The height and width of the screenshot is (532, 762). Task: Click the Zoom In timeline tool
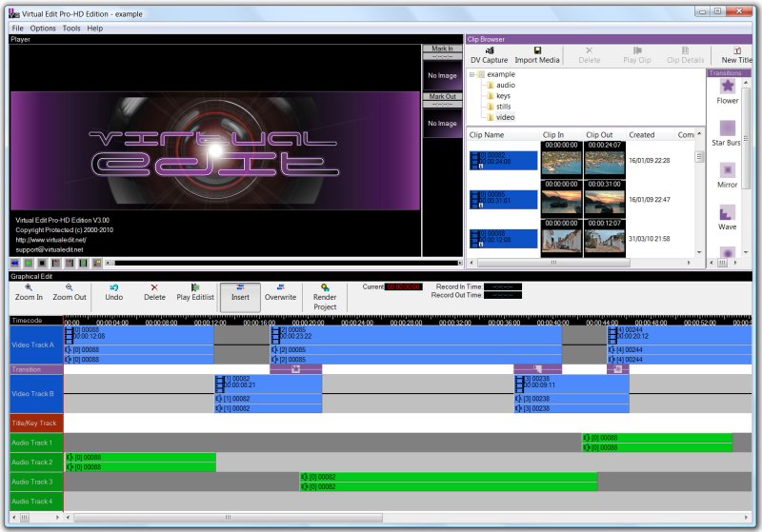[29, 292]
